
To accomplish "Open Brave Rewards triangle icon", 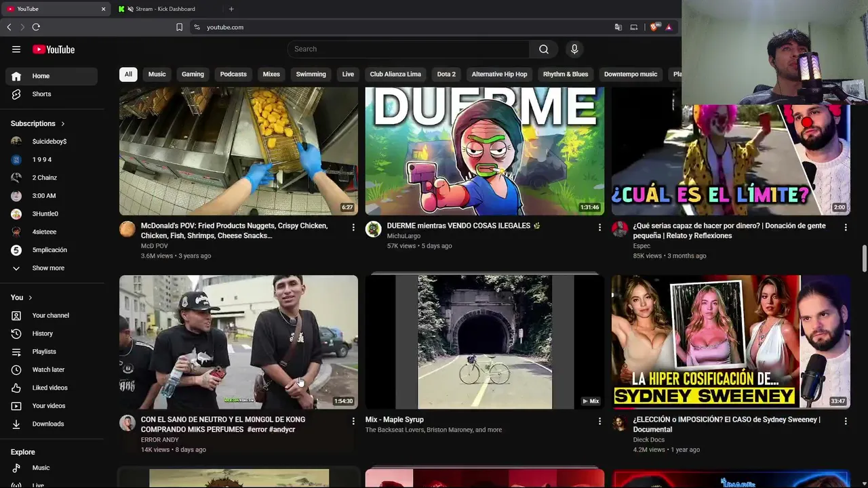I will [x=669, y=27].
